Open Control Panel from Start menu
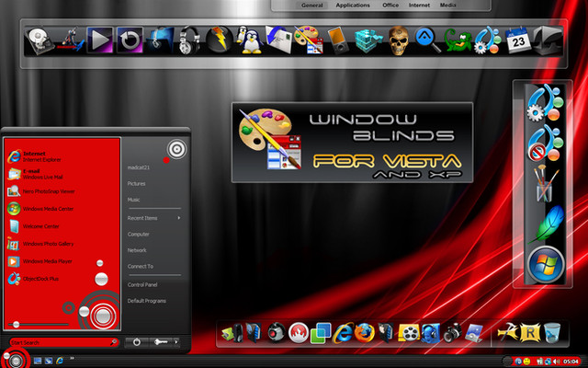The width and height of the screenshot is (588, 368). click(142, 284)
